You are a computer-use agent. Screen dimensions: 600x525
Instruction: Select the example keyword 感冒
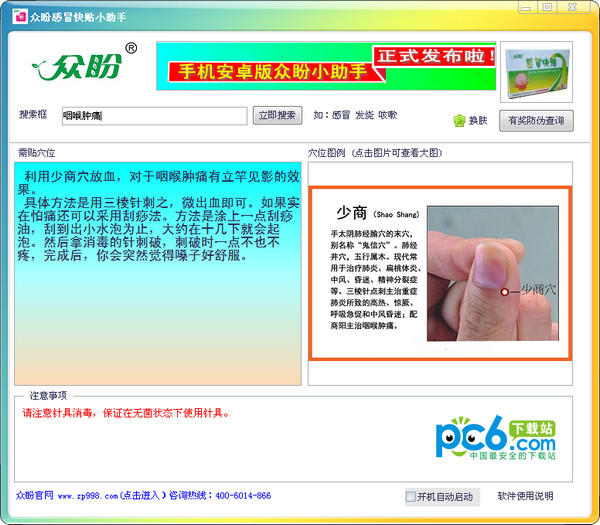(x=341, y=115)
